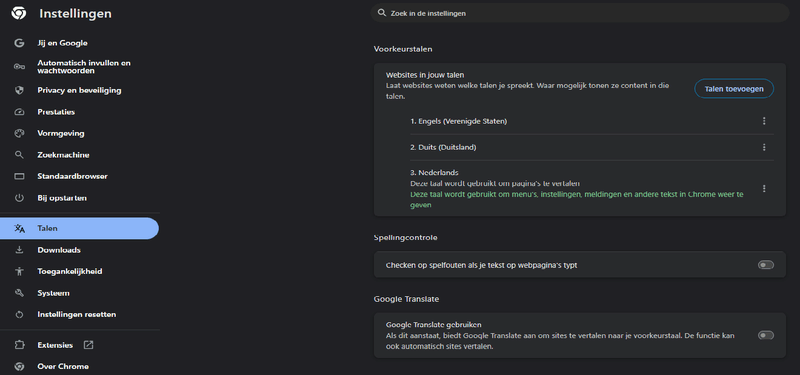
Task: Click the shield icon for Privacy en beveiliging
Action: (19, 90)
